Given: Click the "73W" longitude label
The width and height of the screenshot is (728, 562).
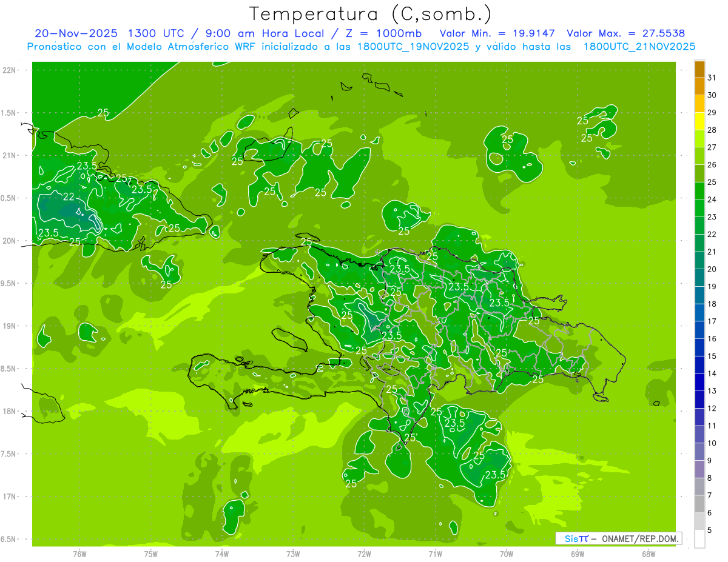Looking at the screenshot, I should click(x=293, y=554).
